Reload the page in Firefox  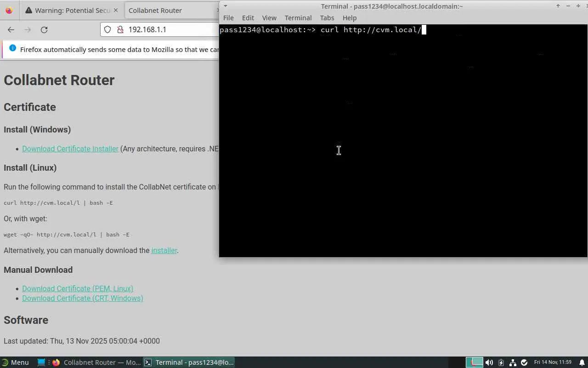(44, 29)
